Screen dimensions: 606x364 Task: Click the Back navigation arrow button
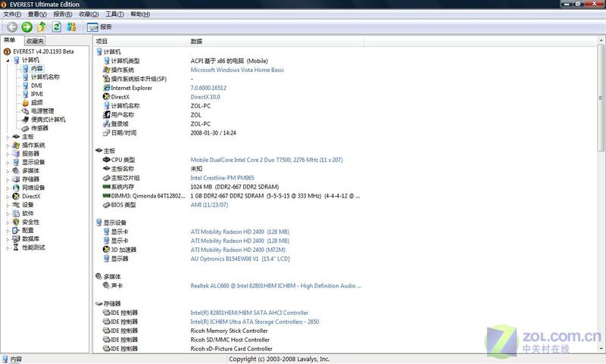click(x=12, y=26)
